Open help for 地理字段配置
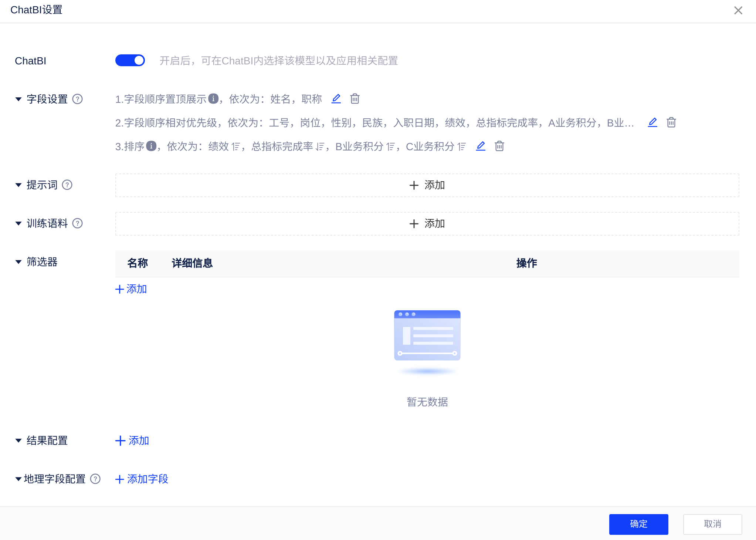Screen dimensions: 756x540 (x=95, y=479)
